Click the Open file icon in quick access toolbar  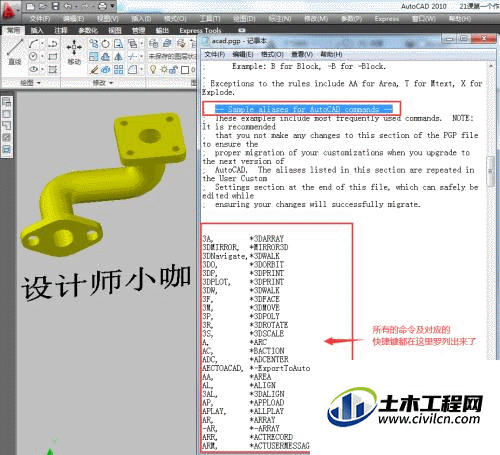tap(43, 6)
